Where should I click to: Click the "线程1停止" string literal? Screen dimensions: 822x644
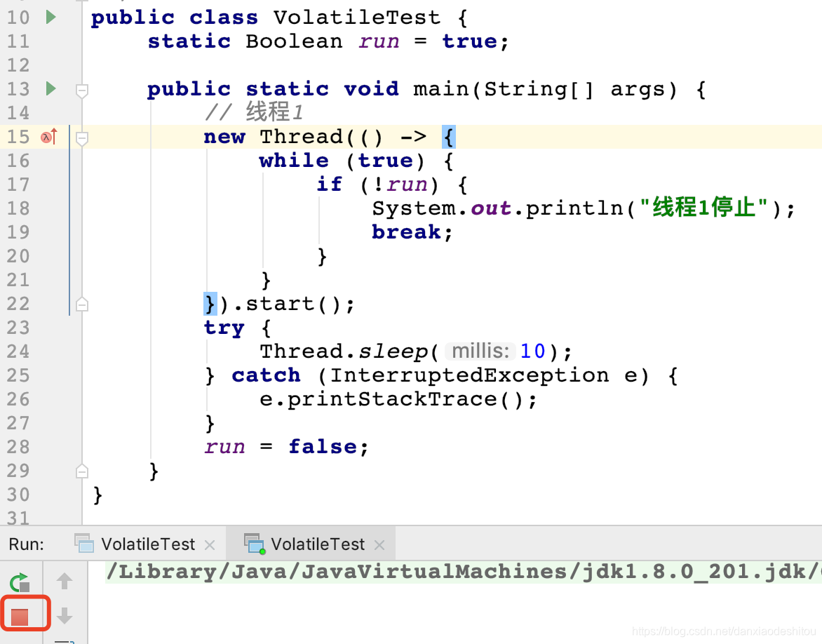(x=703, y=208)
